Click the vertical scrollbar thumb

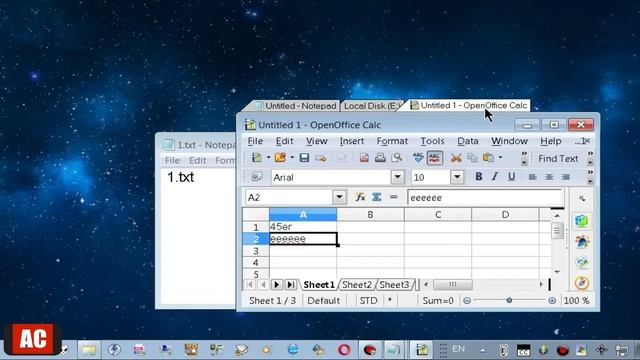coord(557,231)
